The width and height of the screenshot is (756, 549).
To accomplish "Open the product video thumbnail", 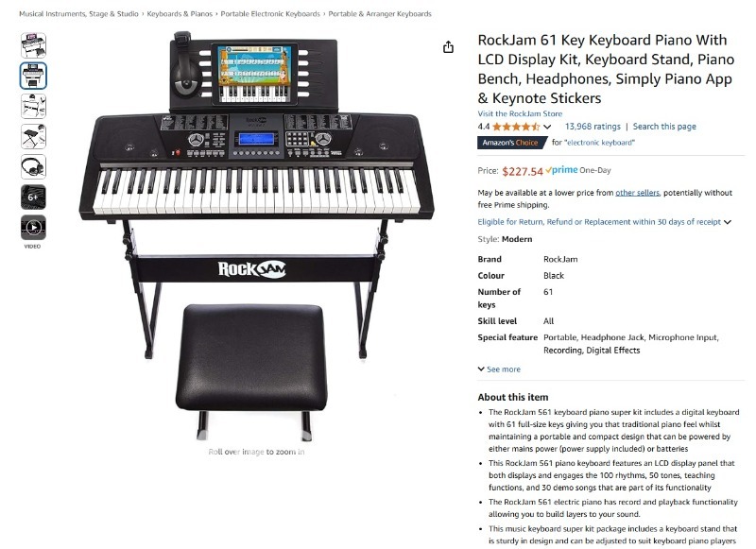I will click(x=33, y=228).
